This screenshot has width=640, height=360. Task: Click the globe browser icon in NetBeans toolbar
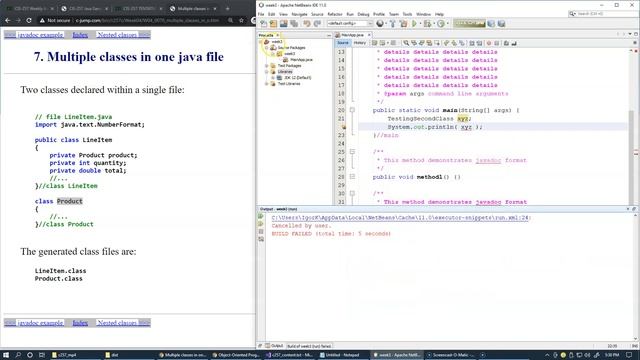pos(380,24)
